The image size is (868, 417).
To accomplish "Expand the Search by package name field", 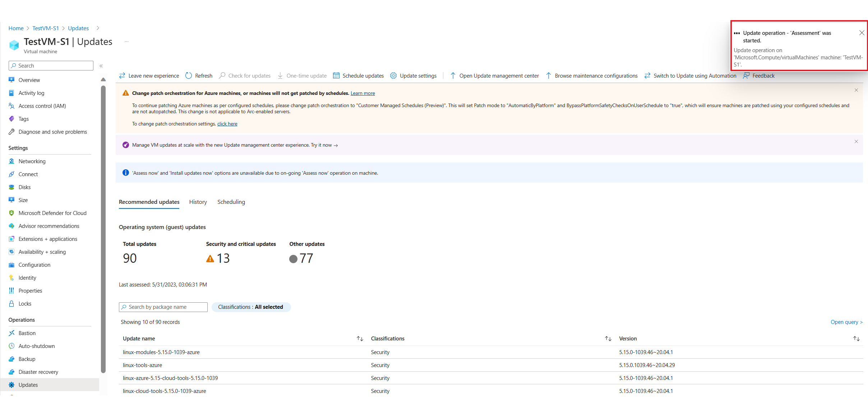I will (163, 307).
